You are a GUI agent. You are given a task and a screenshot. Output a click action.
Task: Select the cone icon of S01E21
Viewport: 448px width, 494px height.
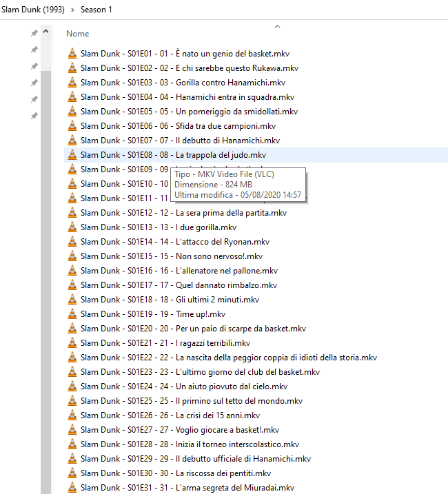(72, 343)
